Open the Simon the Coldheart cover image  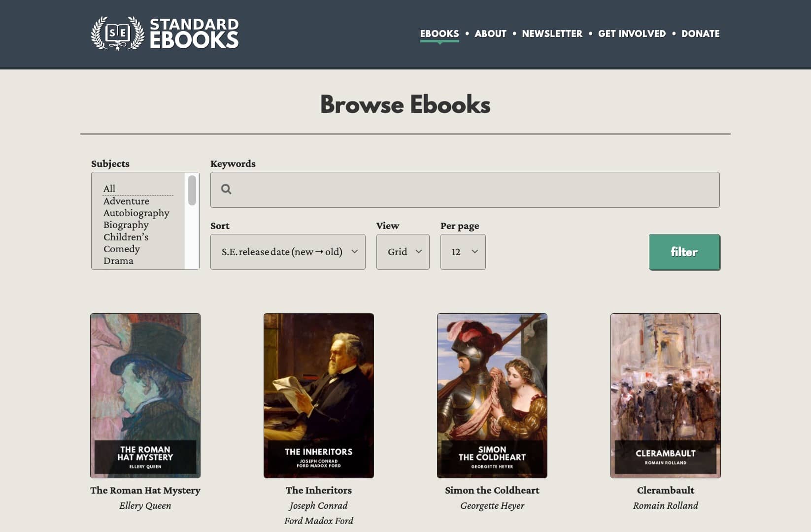(x=492, y=396)
